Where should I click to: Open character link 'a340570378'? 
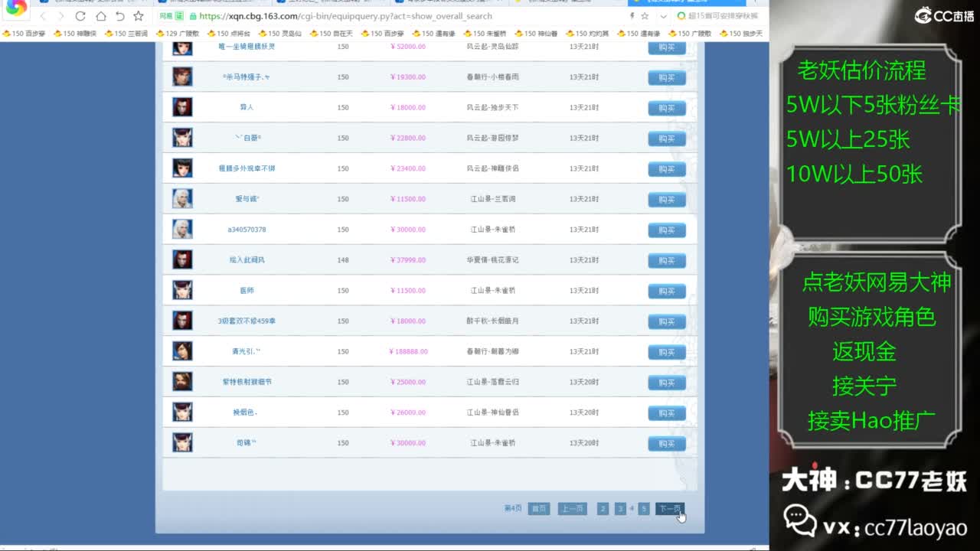click(247, 230)
